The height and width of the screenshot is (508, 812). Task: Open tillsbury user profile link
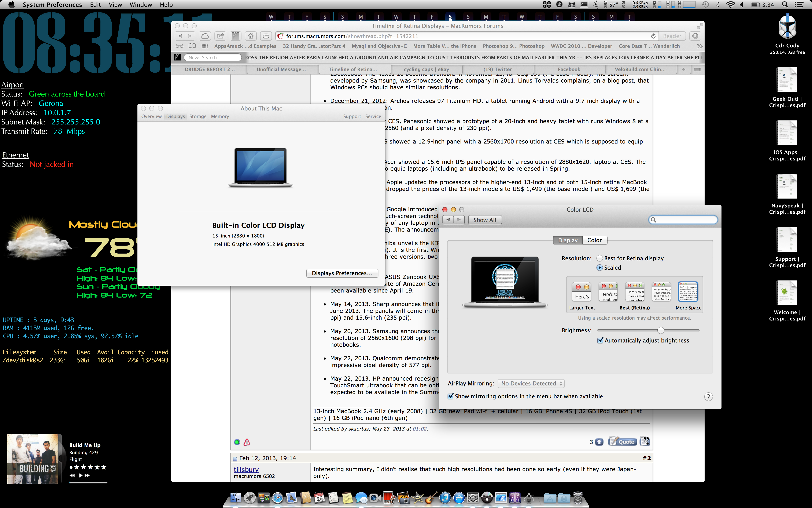coord(246,469)
